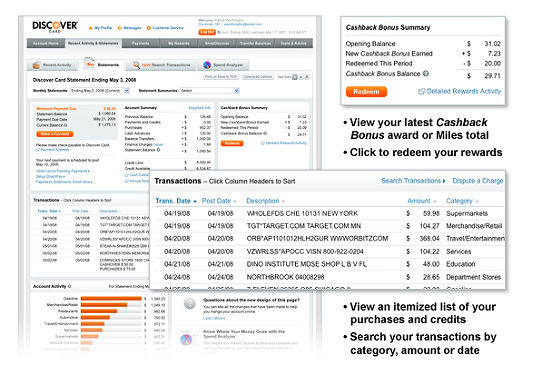Click the Merchandise/Retail bar in Account Activity
The width and height of the screenshot is (542, 369).
(104, 305)
